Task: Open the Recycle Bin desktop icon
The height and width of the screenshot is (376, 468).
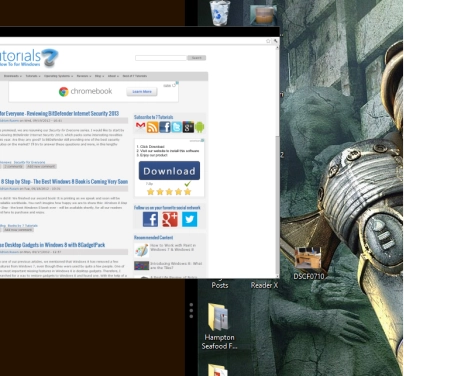Action: coord(220,13)
